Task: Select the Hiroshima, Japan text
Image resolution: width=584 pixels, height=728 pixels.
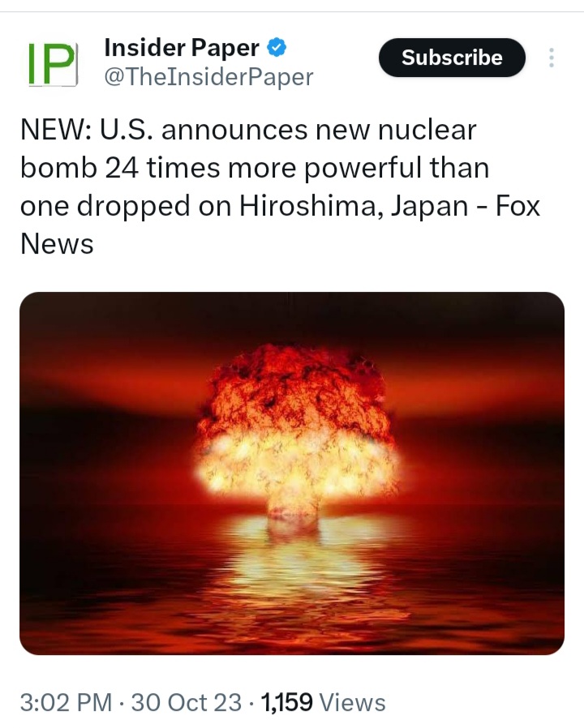Action: pyautogui.click(x=354, y=206)
